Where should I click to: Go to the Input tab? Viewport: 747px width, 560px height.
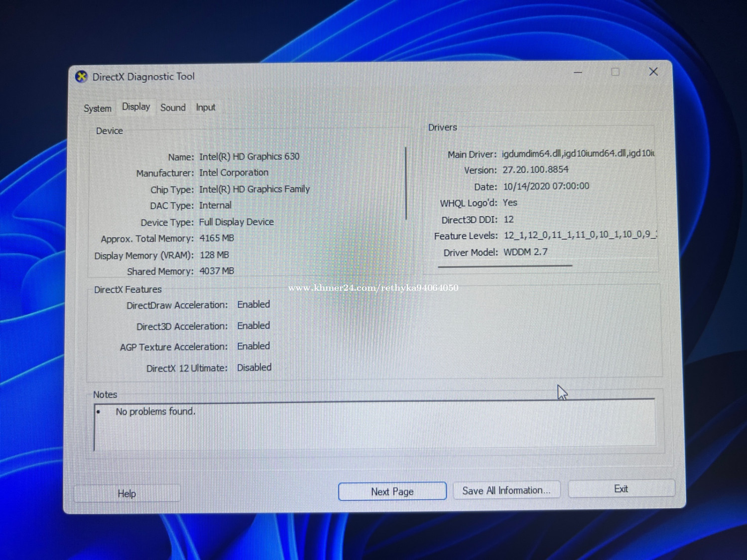click(x=206, y=108)
